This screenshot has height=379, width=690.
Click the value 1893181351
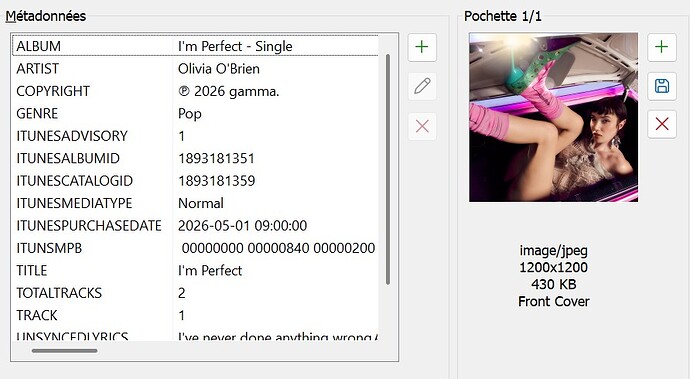pyautogui.click(x=216, y=158)
